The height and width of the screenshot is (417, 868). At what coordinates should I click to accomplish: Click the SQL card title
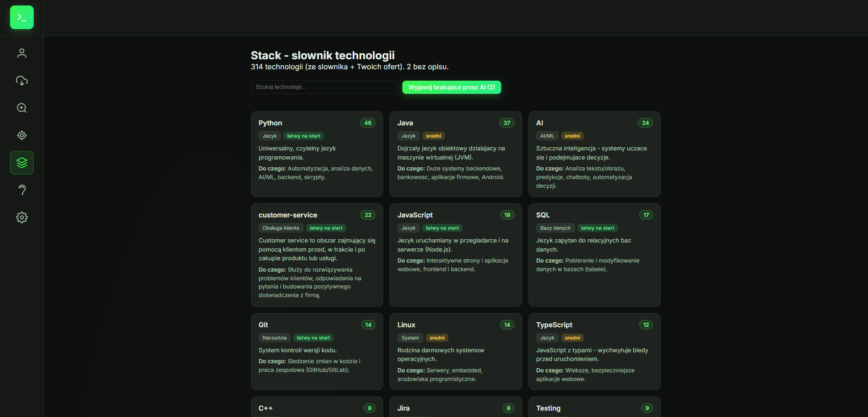coord(543,215)
